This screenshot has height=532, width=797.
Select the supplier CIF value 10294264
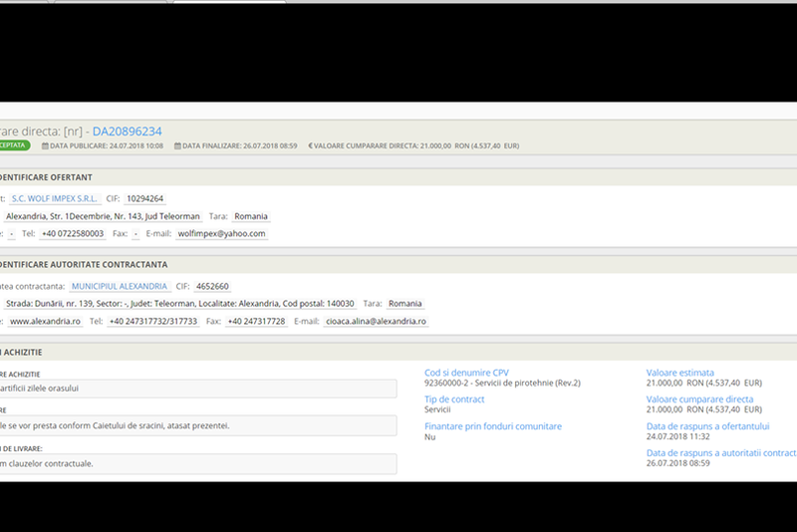[x=145, y=198]
